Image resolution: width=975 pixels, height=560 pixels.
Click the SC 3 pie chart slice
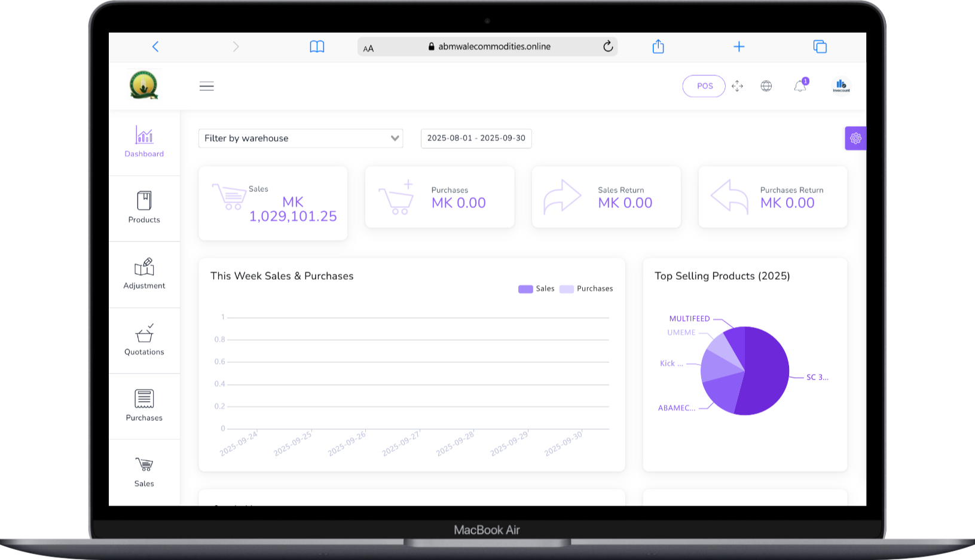tap(768, 371)
